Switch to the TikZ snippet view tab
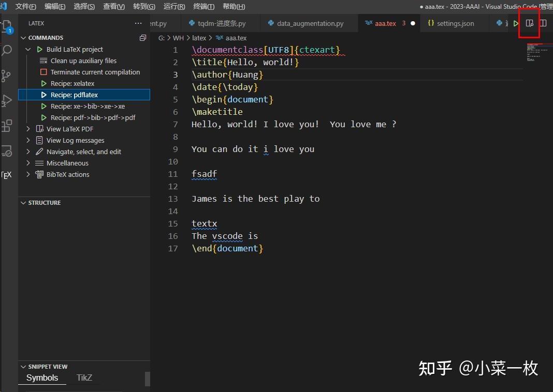553x392 pixels. click(84, 378)
